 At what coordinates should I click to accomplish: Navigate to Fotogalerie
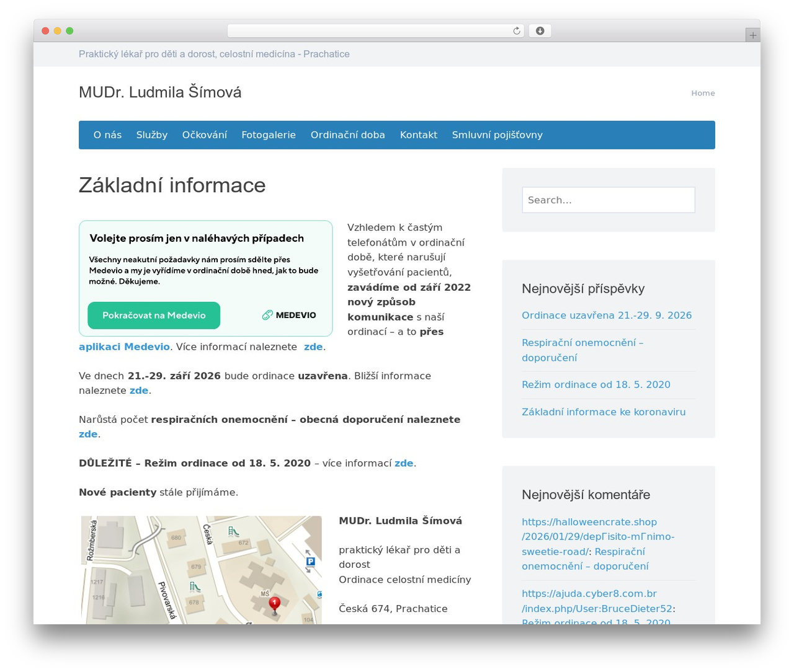(269, 135)
